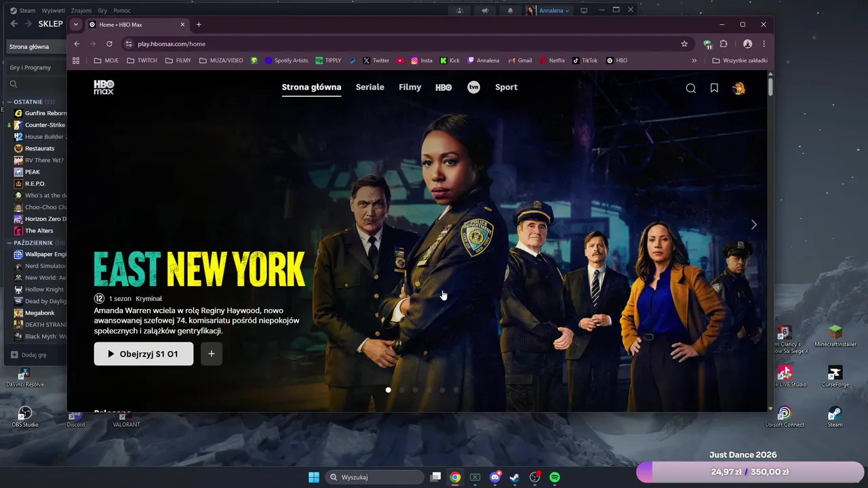This screenshot has width=868, height=488.
Task: Open the TVN channel icon
Action: pyautogui.click(x=473, y=87)
